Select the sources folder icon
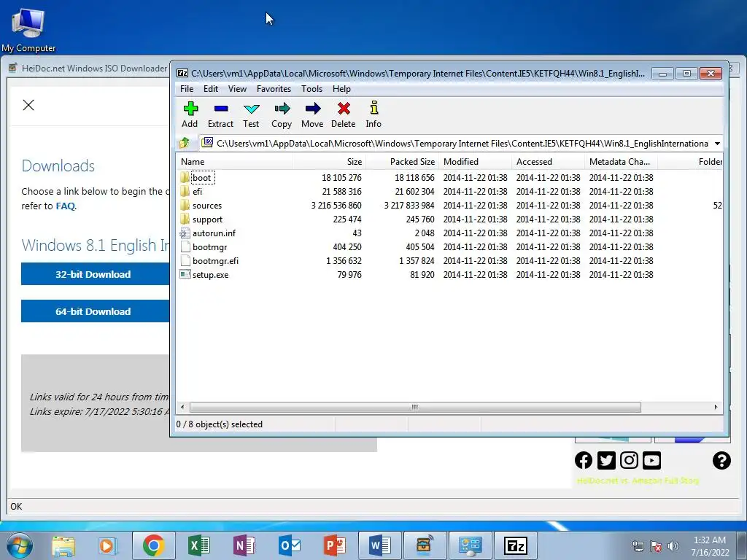747x560 pixels. coord(185,205)
